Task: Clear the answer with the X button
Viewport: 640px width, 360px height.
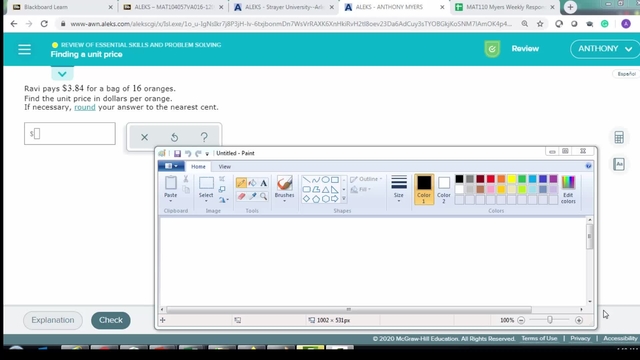Action: pyautogui.click(x=144, y=137)
